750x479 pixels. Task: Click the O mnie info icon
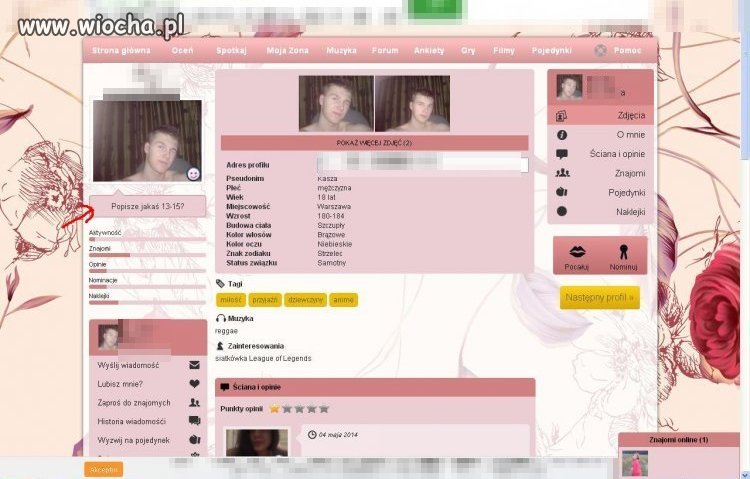562,135
